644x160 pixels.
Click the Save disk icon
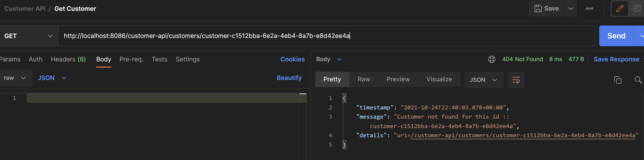(x=538, y=9)
